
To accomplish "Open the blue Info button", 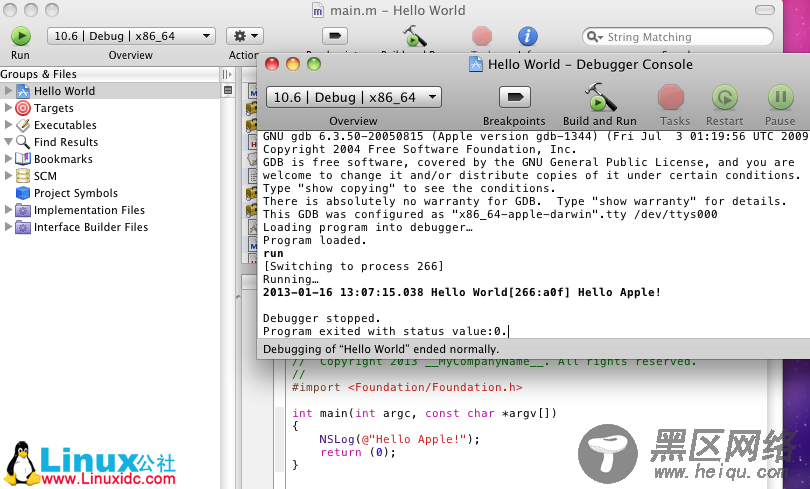I will pos(527,36).
